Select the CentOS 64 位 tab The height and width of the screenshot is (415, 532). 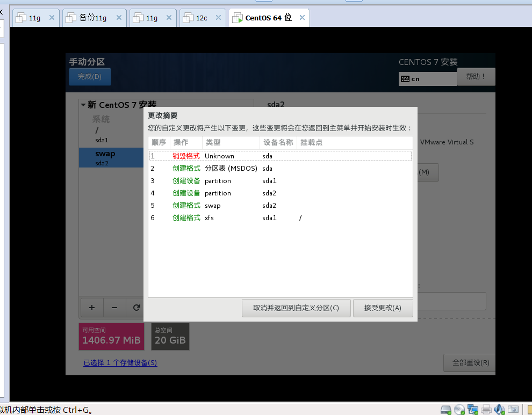click(269, 18)
